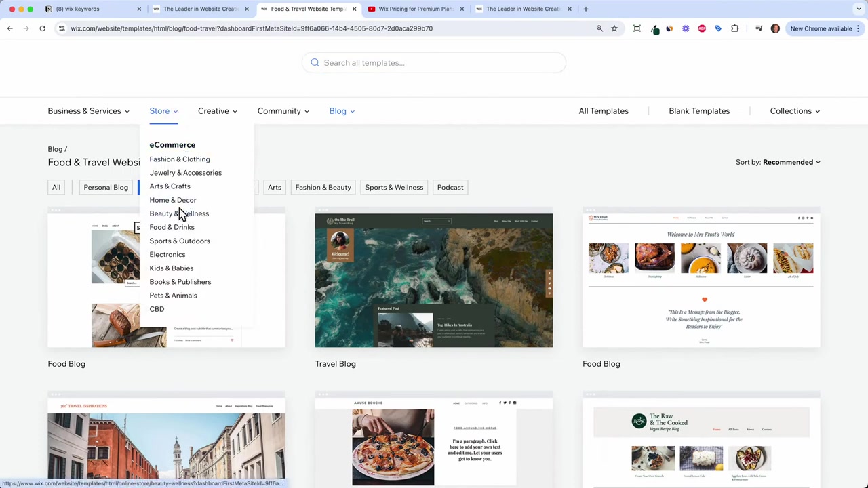868x488 pixels.
Task: Click the zoom magnifier icon in address bar
Action: (x=599, y=28)
